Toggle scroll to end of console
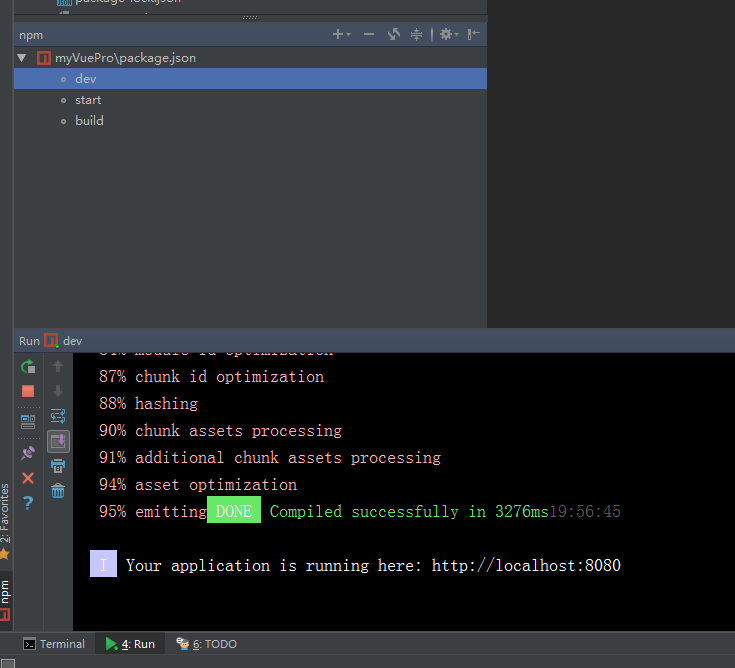The width and height of the screenshot is (735, 668). pos(58,441)
